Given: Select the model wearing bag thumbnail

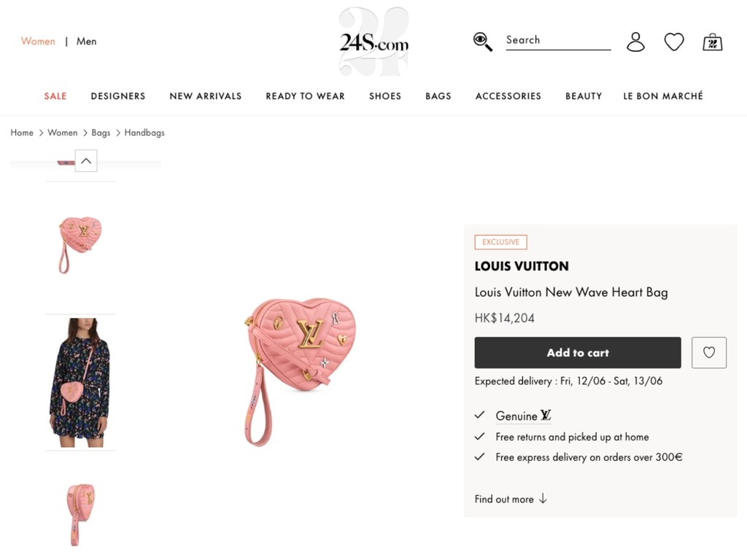Looking at the screenshot, I should coord(80,381).
